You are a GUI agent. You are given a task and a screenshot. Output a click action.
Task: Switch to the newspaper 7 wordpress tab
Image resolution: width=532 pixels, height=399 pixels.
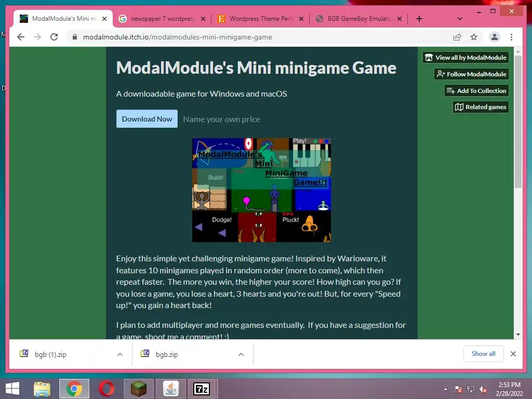coord(162,19)
